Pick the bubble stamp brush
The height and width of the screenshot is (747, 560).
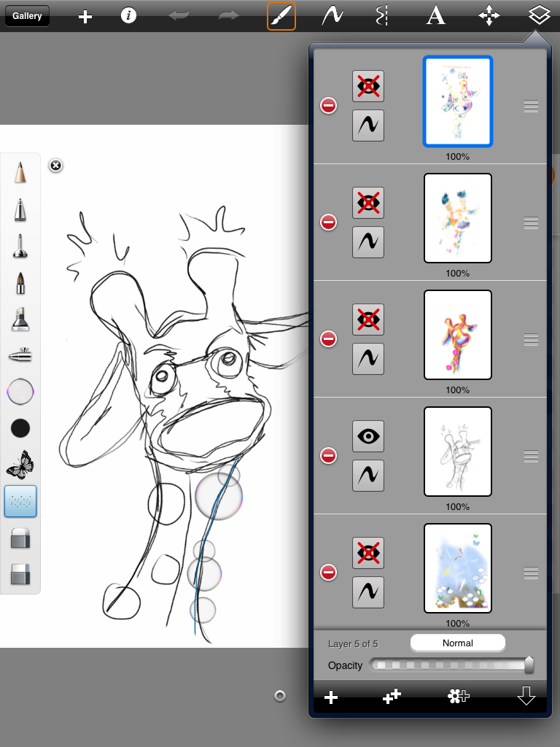click(20, 392)
